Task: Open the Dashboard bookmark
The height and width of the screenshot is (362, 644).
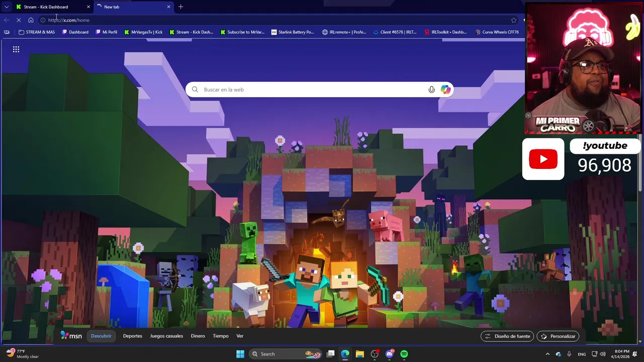Action: click(x=75, y=32)
